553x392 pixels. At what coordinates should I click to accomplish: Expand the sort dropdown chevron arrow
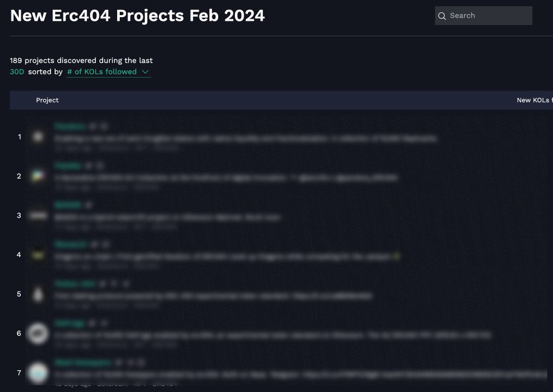pos(145,72)
